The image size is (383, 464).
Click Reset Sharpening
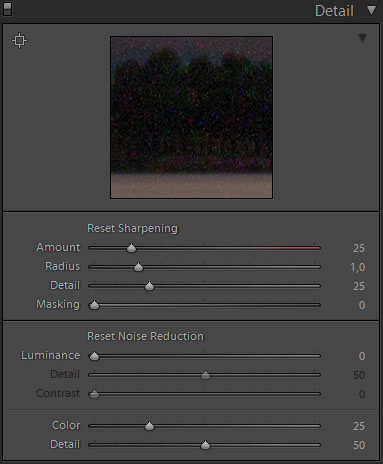[x=132, y=228]
